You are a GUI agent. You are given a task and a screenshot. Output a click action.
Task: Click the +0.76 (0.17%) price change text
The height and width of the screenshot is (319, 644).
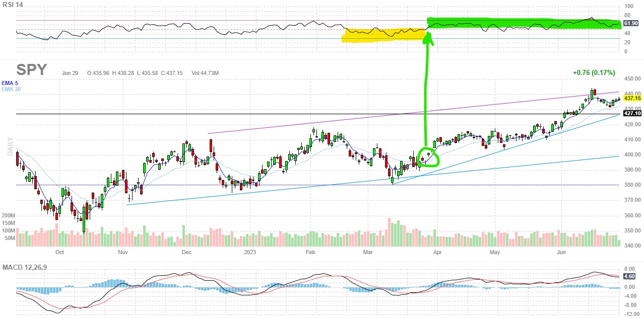(x=594, y=72)
